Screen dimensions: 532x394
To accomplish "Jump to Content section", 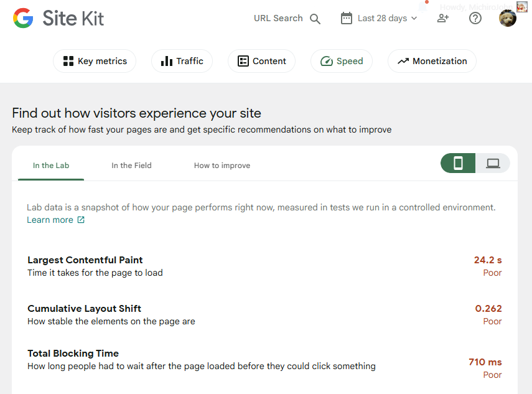I will (x=261, y=61).
